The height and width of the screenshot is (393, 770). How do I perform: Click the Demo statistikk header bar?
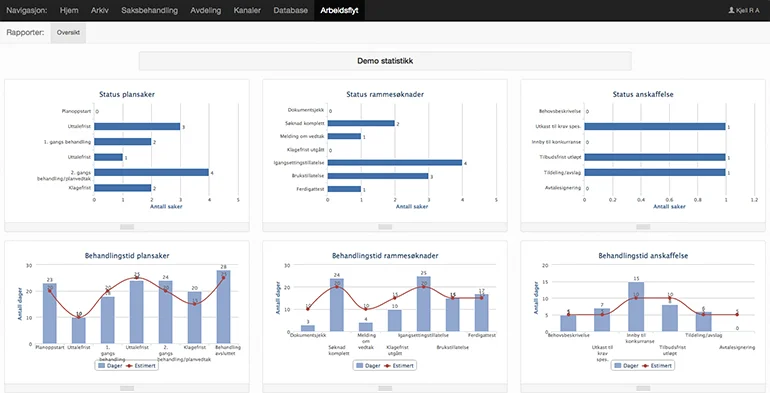tap(385, 61)
